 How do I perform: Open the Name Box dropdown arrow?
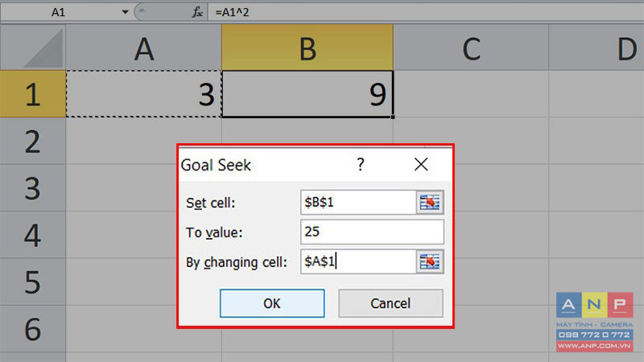point(125,12)
